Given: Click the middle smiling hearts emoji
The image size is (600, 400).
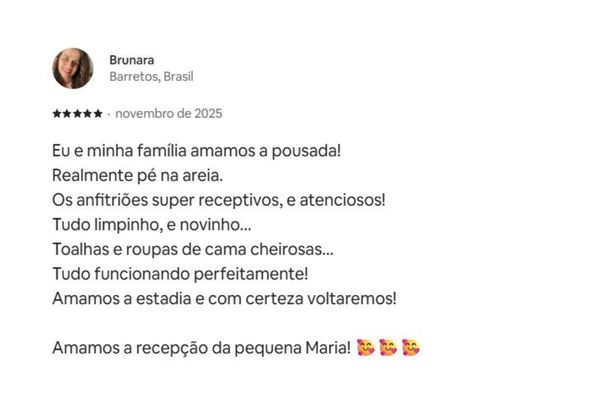Looking at the screenshot, I should pos(388,348).
